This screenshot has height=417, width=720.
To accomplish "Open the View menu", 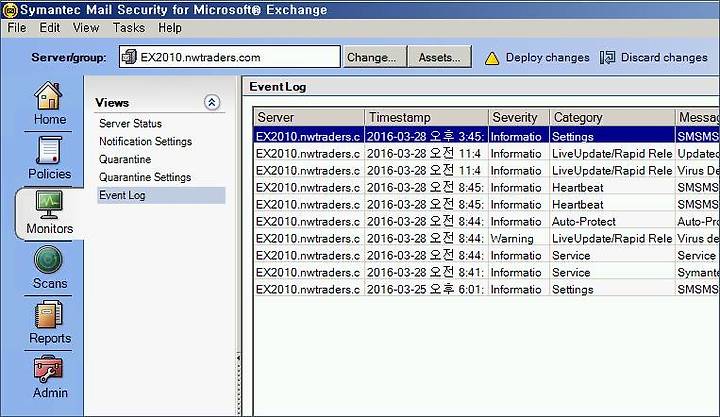I will coord(86,28).
